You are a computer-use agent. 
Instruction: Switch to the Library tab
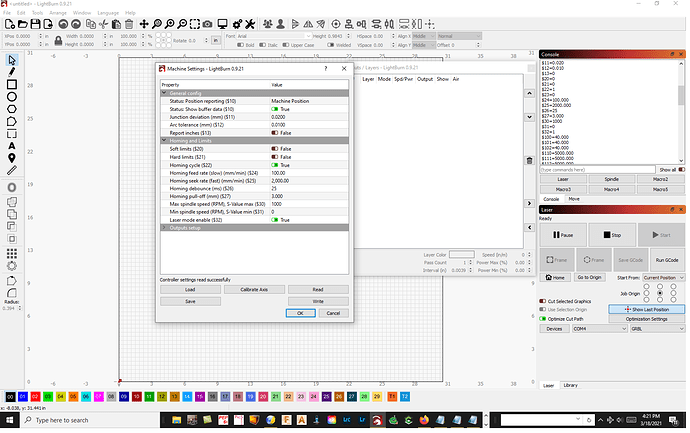[x=570, y=385]
